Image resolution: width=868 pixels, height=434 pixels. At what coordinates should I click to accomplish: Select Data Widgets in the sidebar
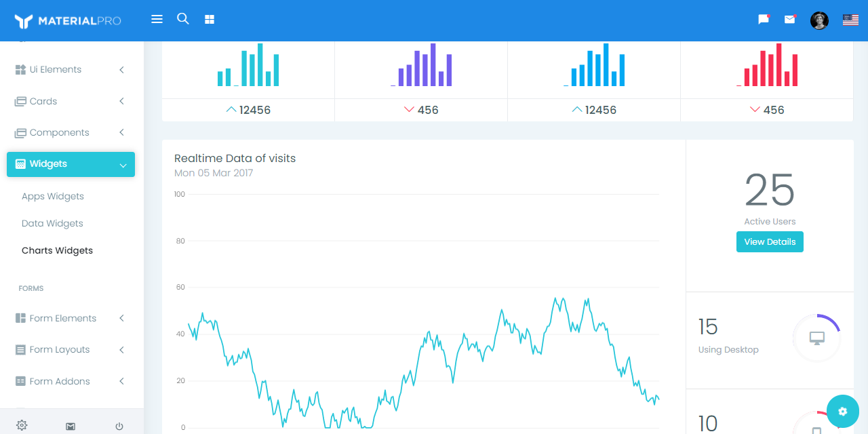coord(52,223)
